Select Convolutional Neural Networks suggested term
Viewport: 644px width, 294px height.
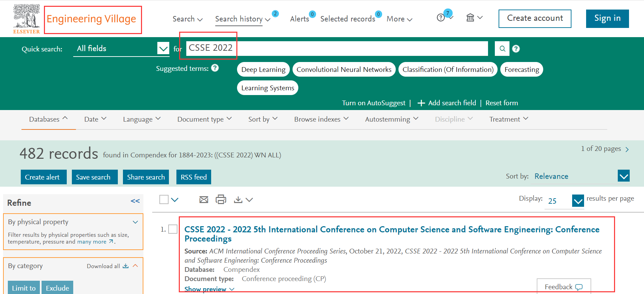point(344,69)
